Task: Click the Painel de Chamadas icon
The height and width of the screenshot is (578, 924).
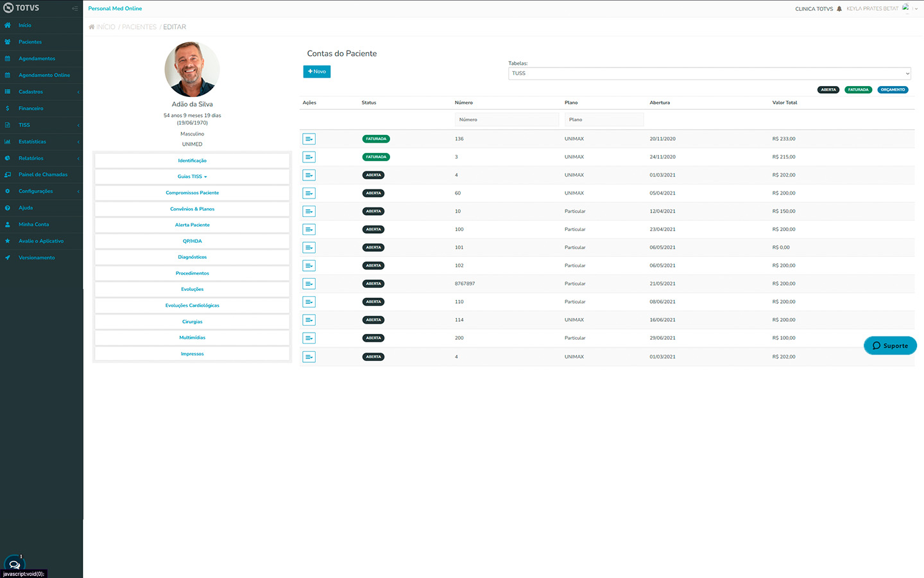Action: [x=8, y=175]
